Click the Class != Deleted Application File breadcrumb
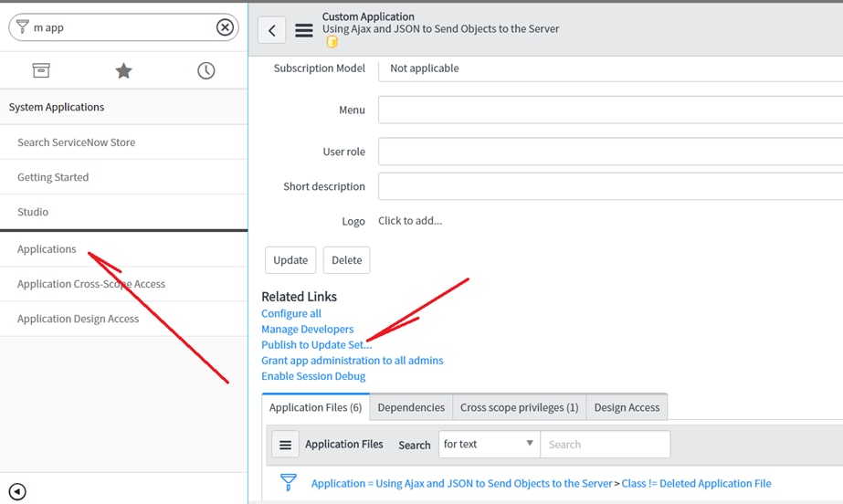This screenshot has width=843, height=504. coord(696,483)
